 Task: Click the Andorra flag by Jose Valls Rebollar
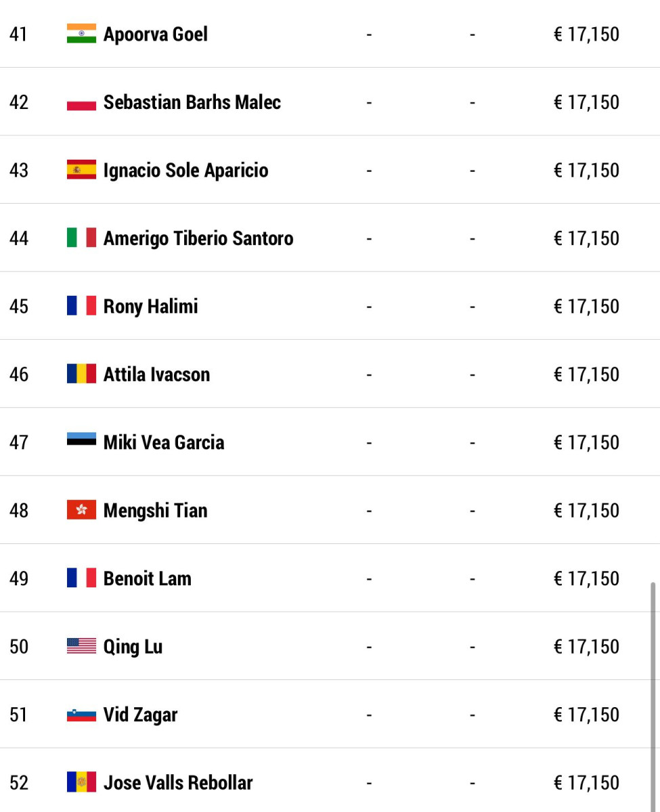(x=81, y=782)
